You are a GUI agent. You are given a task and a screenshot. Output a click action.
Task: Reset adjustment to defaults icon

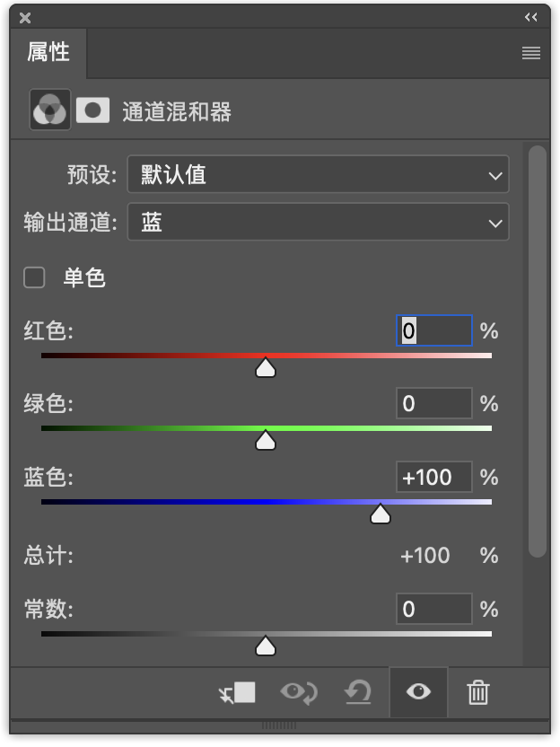click(x=358, y=692)
